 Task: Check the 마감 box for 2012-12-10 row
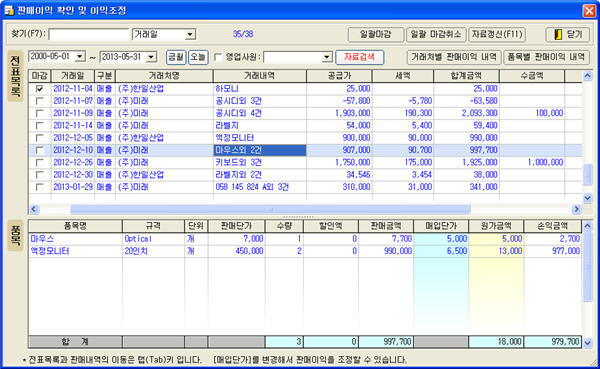coord(39,150)
